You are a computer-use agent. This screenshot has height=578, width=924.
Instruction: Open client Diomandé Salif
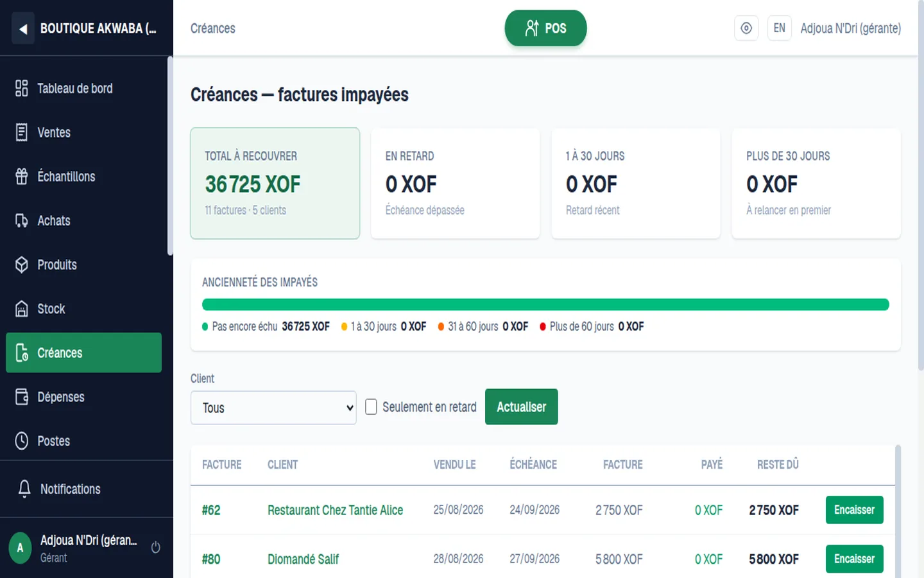point(303,559)
